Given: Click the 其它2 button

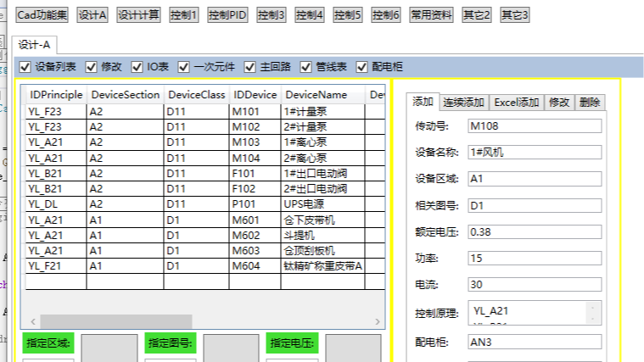Looking at the screenshot, I should [477, 15].
